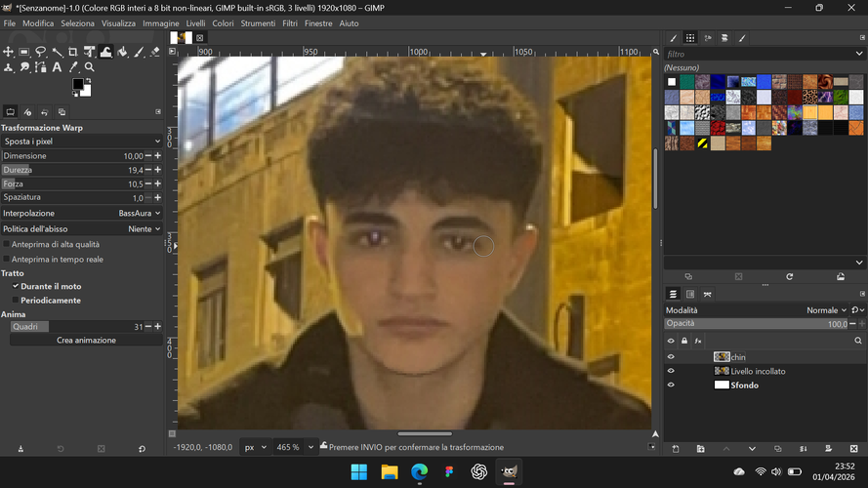Expand the patterns filtro dropdown
The width and height of the screenshot is (868, 488).
click(859, 54)
